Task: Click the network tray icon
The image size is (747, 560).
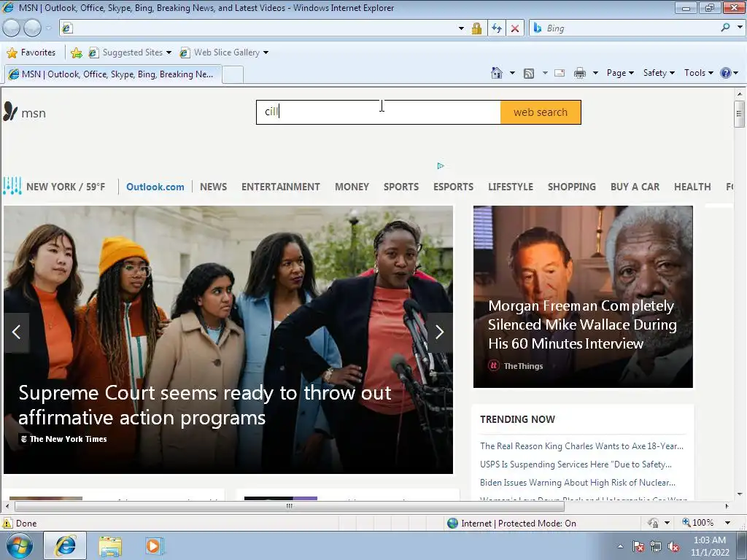Action: [656, 547]
